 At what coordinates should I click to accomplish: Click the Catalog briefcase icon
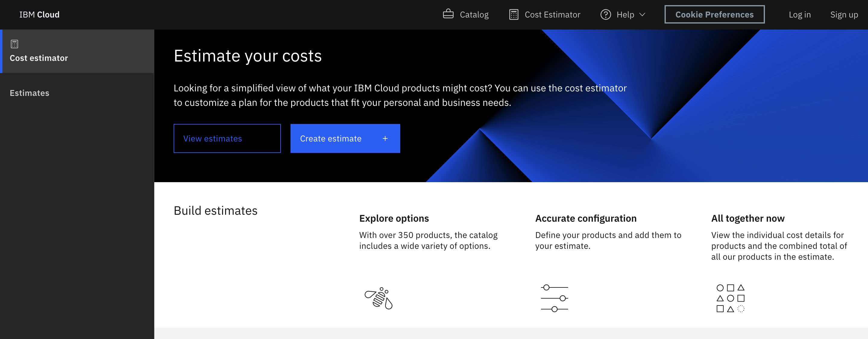click(448, 14)
